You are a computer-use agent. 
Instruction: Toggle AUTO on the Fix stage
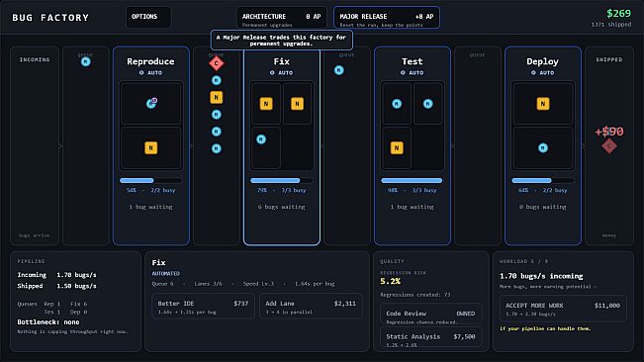coord(281,72)
